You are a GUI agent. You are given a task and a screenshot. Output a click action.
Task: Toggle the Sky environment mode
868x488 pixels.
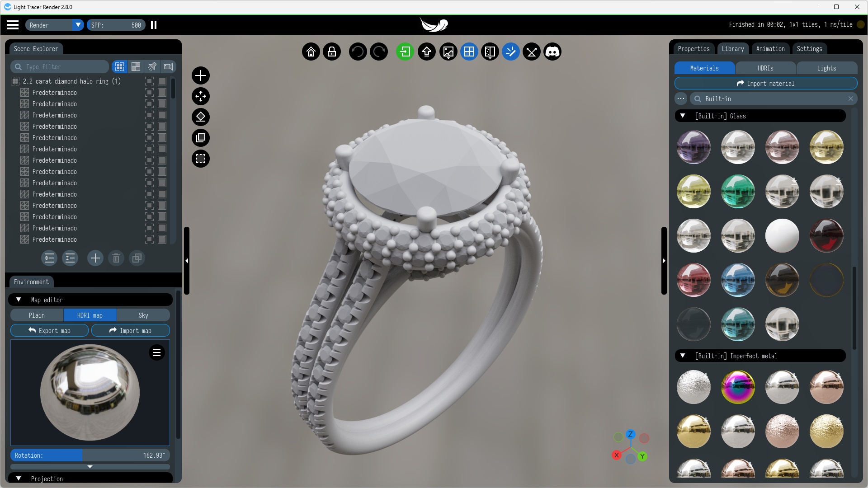tap(143, 315)
